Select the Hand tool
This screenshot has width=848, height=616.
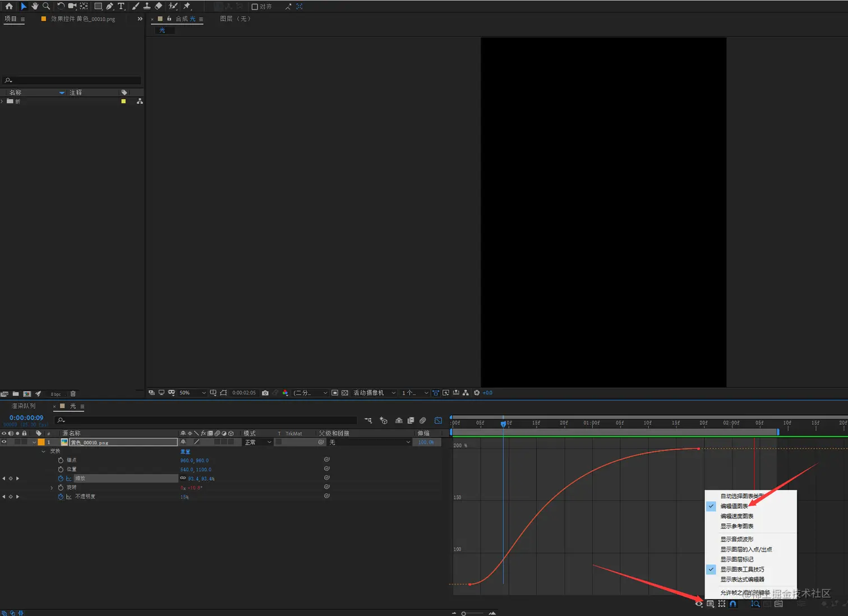pyautogui.click(x=35, y=6)
